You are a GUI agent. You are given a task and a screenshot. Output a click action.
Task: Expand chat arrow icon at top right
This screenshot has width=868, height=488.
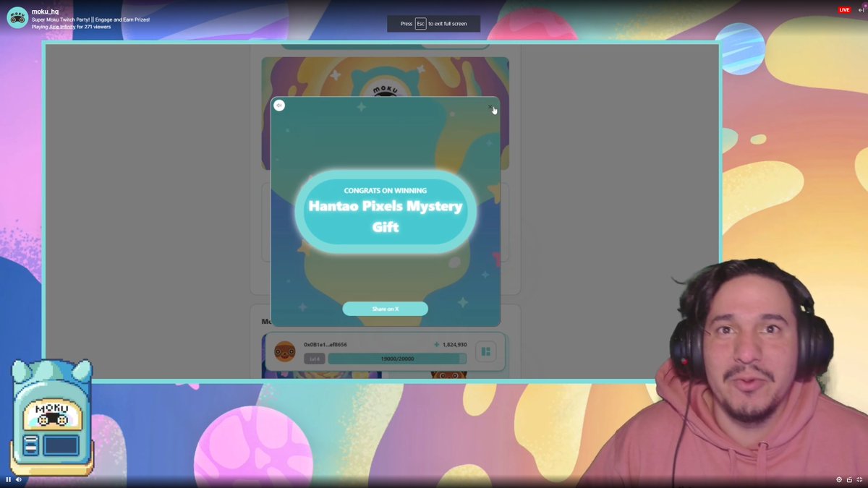(861, 10)
